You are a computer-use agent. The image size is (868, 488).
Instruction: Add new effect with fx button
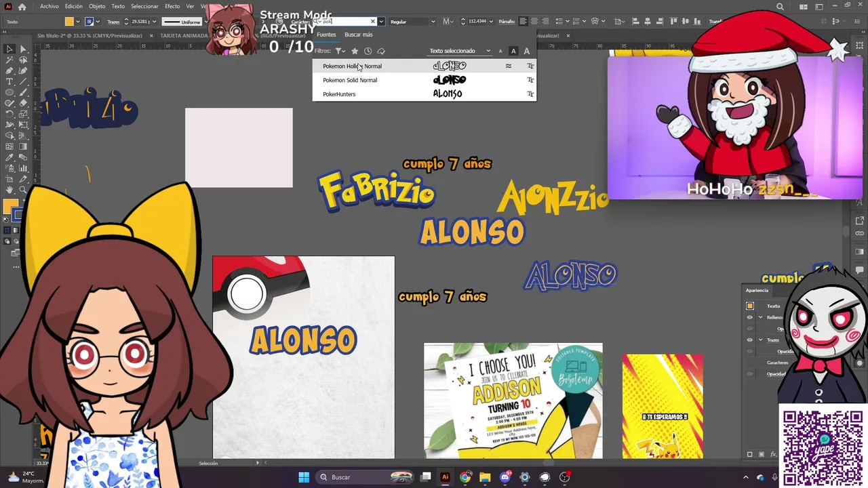(x=774, y=454)
